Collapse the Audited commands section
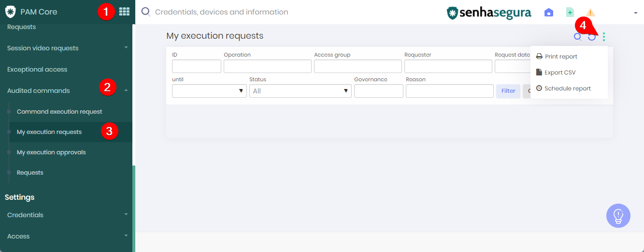This screenshot has height=252, width=644. click(126, 90)
